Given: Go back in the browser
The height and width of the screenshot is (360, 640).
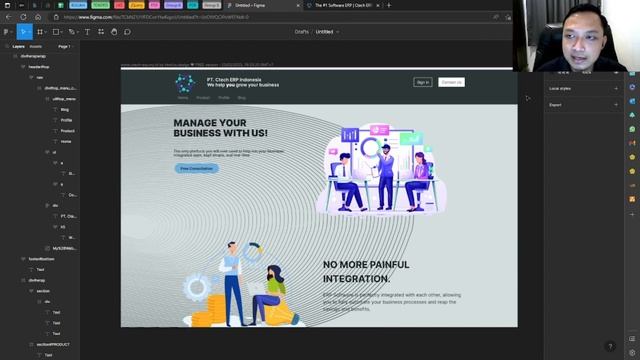Looking at the screenshot, I should (9, 17).
